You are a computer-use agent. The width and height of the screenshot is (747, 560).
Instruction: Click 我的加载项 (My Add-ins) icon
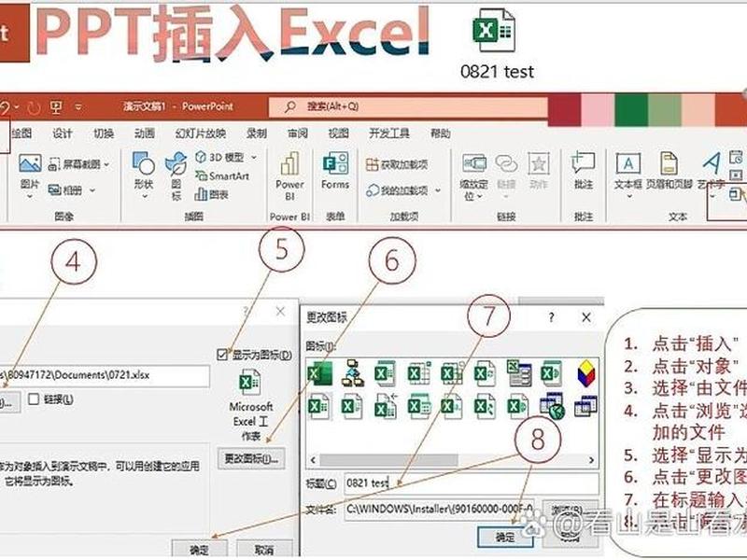click(372, 190)
